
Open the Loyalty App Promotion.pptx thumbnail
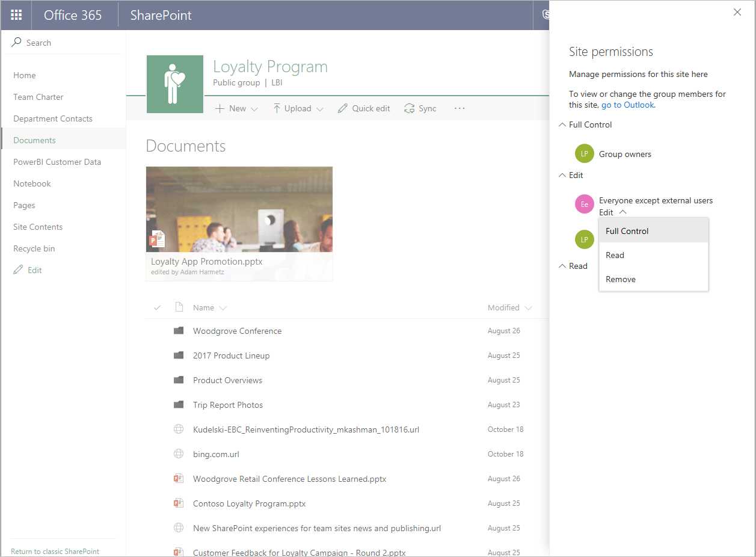[x=239, y=209]
